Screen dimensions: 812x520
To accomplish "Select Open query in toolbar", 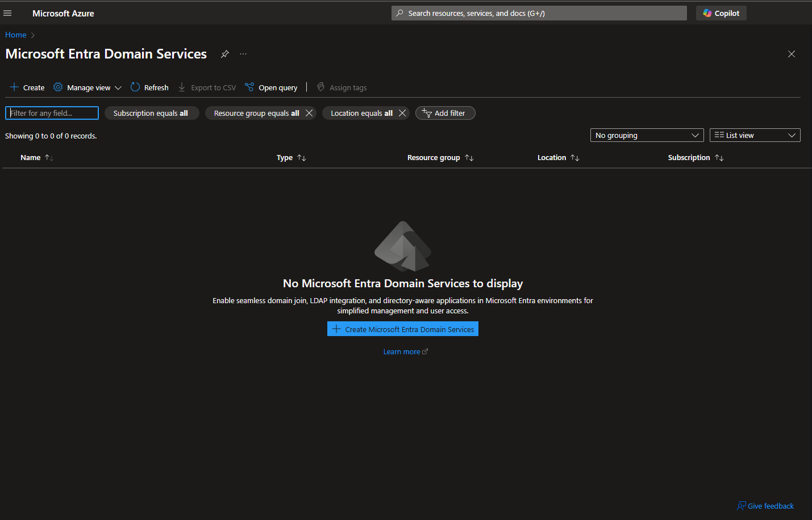I will pos(271,87).
